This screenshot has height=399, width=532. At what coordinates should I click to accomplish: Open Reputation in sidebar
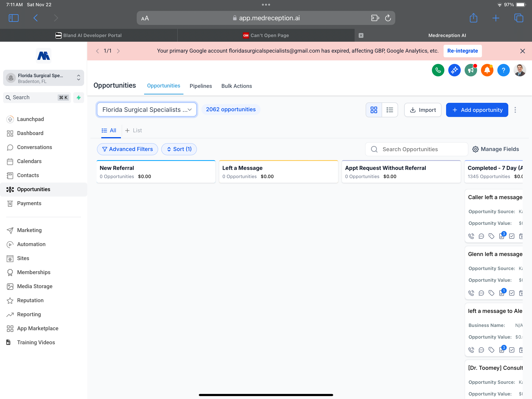[x=44, y=300]
